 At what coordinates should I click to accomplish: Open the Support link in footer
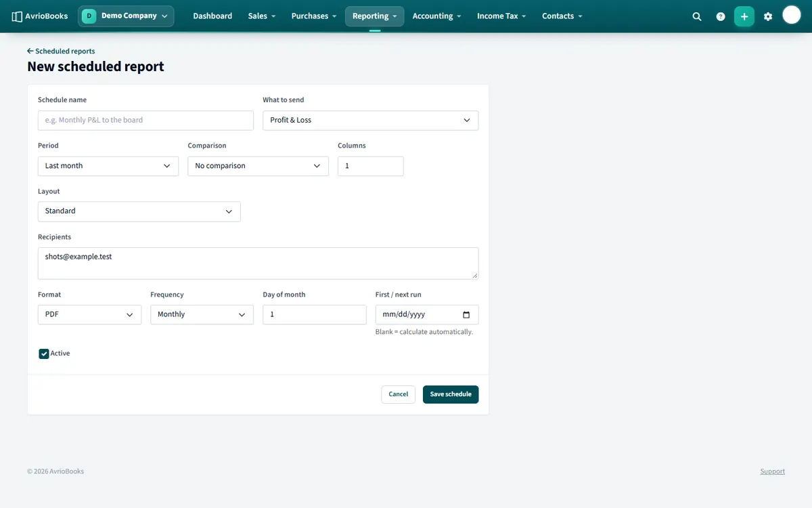click(772, 471)
